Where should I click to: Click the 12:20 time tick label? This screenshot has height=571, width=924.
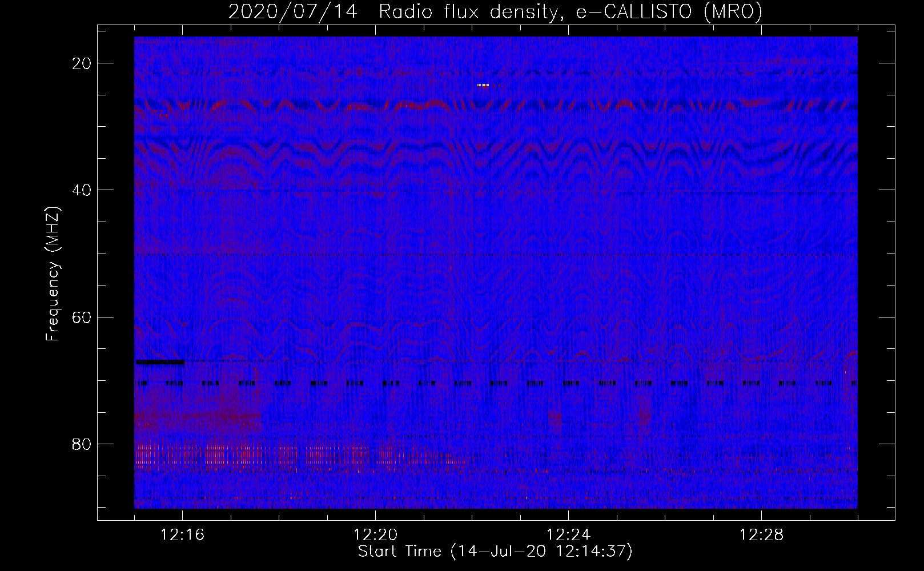coord(376,535)
